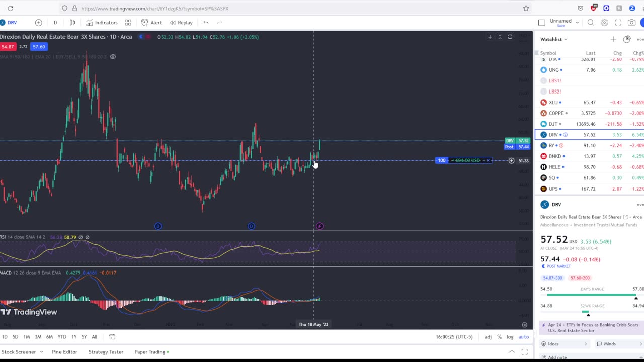Collapse the pane with the down arrow icon

pos(490,37)
